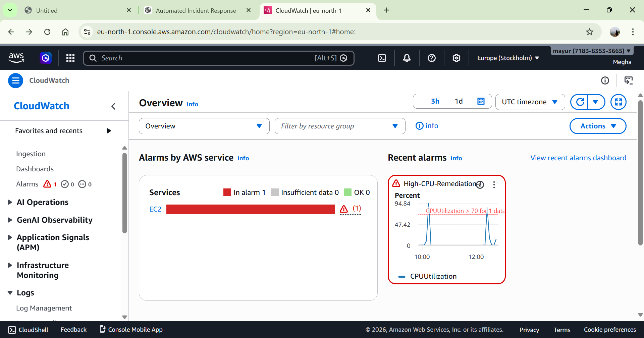Open the help question mark menu
The width and height of the screenshot is (644, 338).
pos(432,58)
